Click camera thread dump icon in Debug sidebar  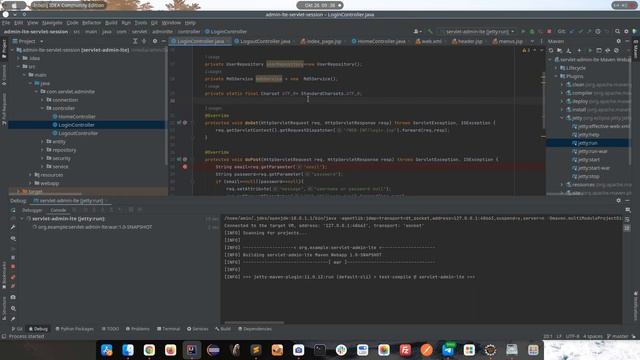(13, 298)
